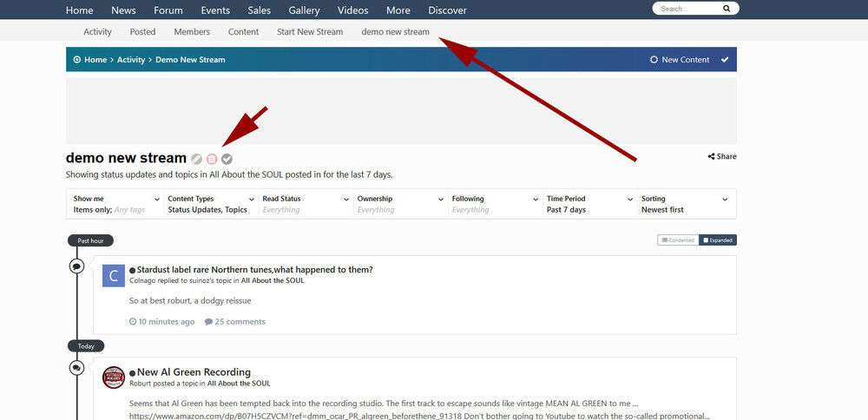Open the Sales menu item
This screenshot has height=420, width=868.
click(x=259, y=10)
